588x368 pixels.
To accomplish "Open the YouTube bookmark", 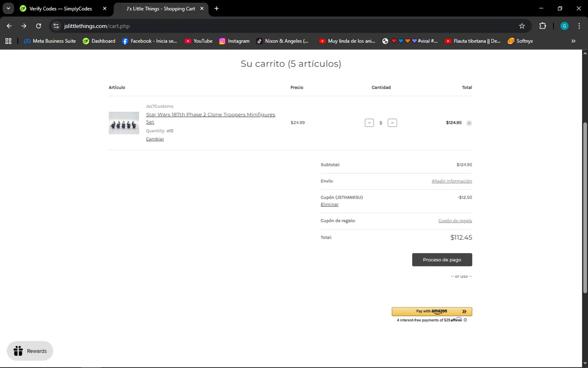I will point(198,41).
